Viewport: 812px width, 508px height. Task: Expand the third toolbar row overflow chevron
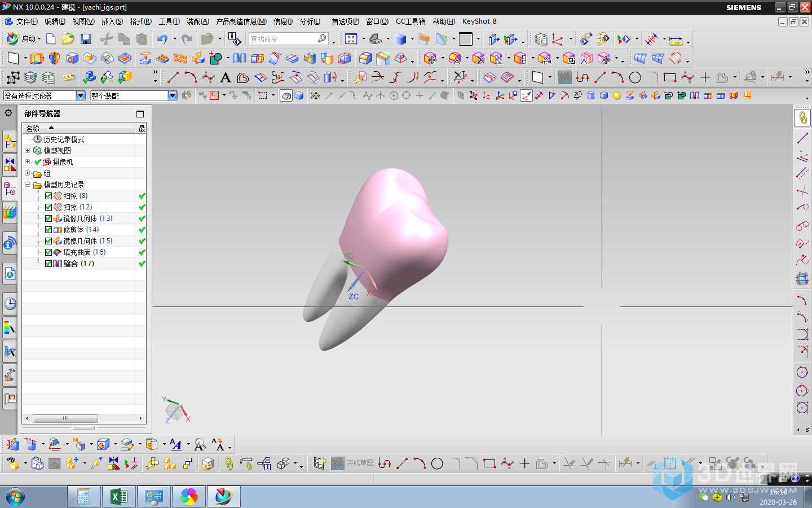tap(807, 73)
